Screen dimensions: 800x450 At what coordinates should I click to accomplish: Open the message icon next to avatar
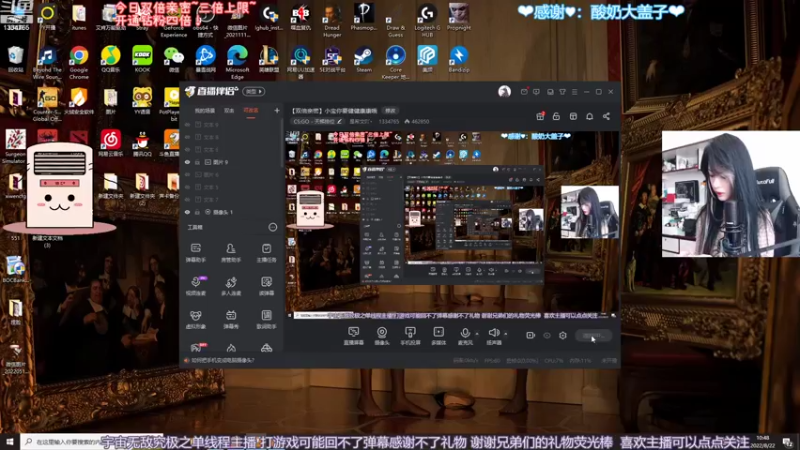tap(524, 92)
